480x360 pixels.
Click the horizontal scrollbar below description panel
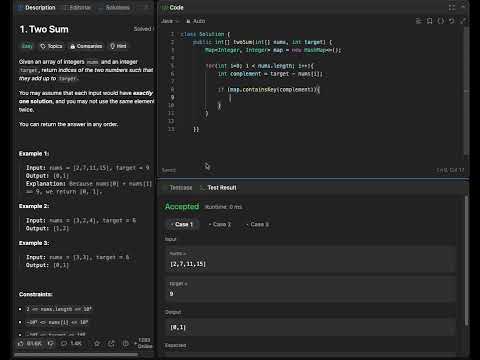pos(76,355)
